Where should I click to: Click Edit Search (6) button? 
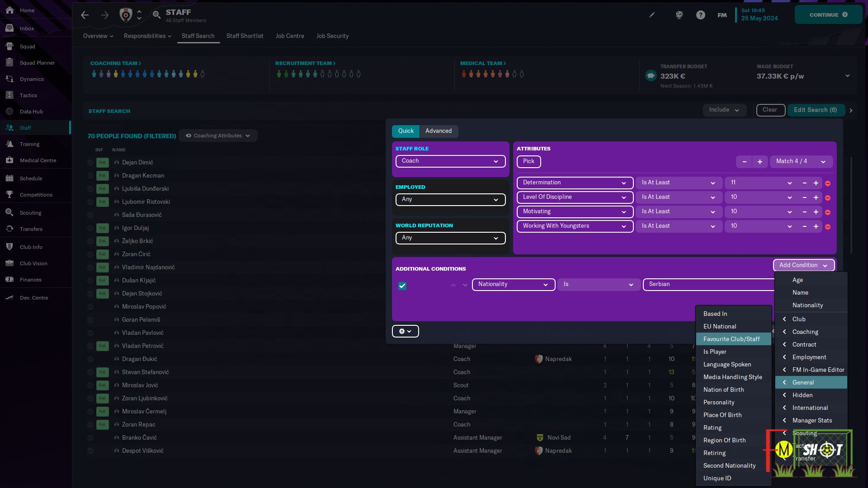click(816, 110)
